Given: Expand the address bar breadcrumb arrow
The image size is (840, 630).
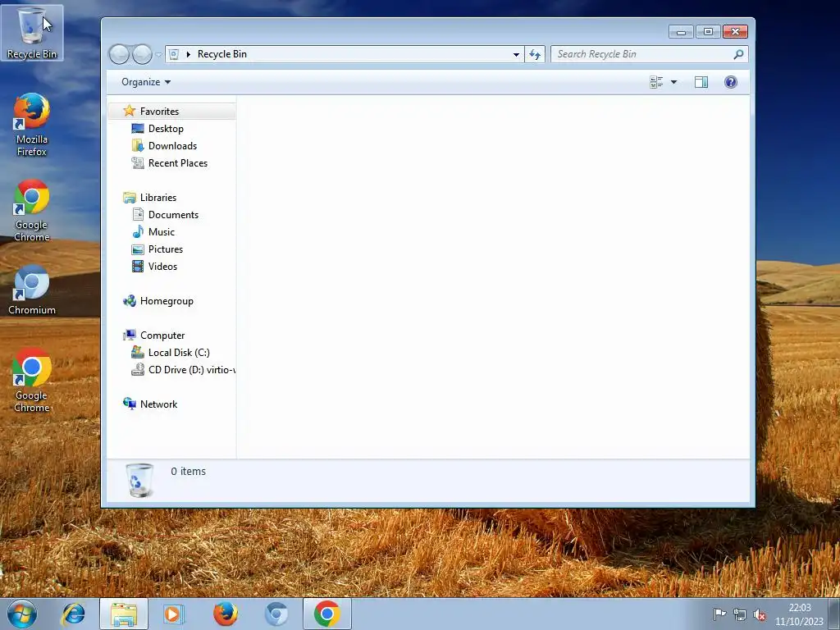Looking at the screenshot, I should (x=188, y=54).
